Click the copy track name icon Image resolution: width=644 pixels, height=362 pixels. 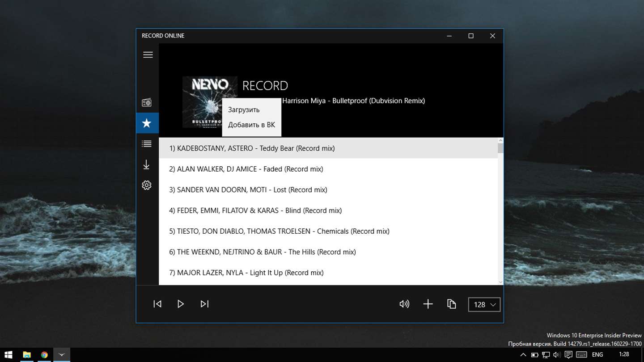click(452, 304)
